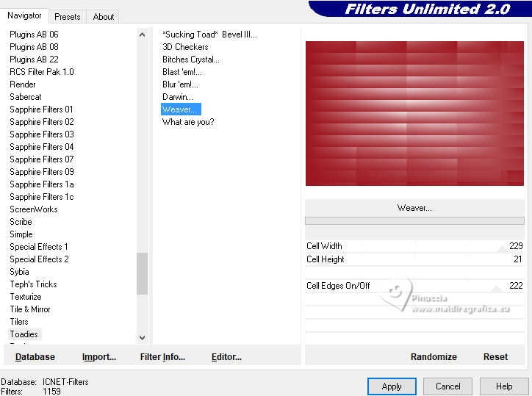Click the category list scrollbar thumb
Screen dimensions: 532x396
point(142,273)
